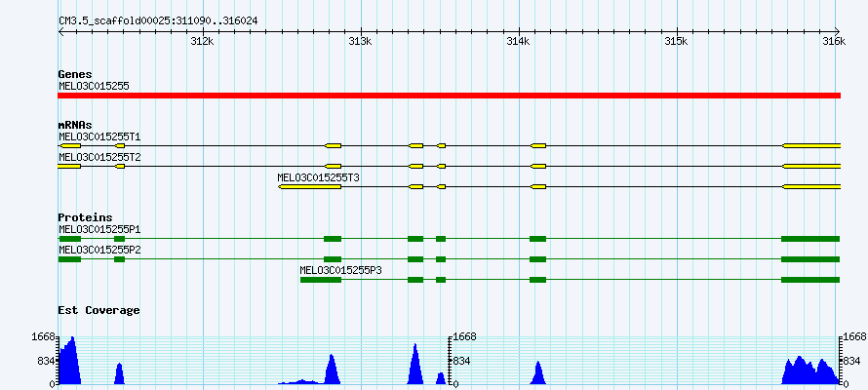Click the 312k ruler label
Image resolution: width=868 pixels, height=390 pixels.
[x=202, y=41]
